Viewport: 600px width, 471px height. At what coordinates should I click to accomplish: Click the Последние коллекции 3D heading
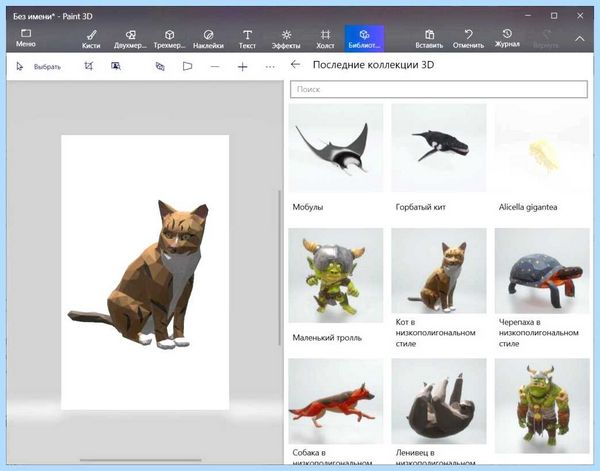coord(373,65)
